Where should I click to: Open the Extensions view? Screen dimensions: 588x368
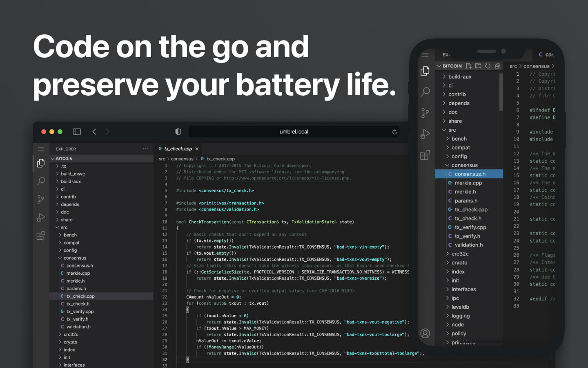click(x=40, y=236)
